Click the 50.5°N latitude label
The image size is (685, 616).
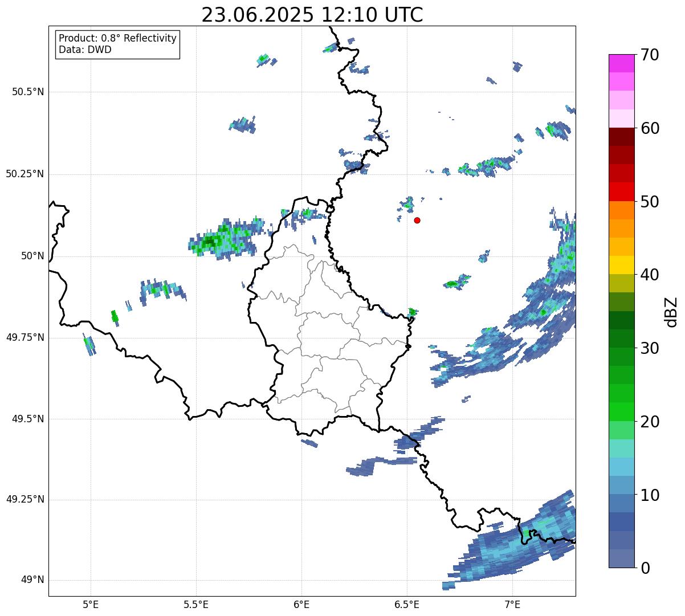[28, 92]
